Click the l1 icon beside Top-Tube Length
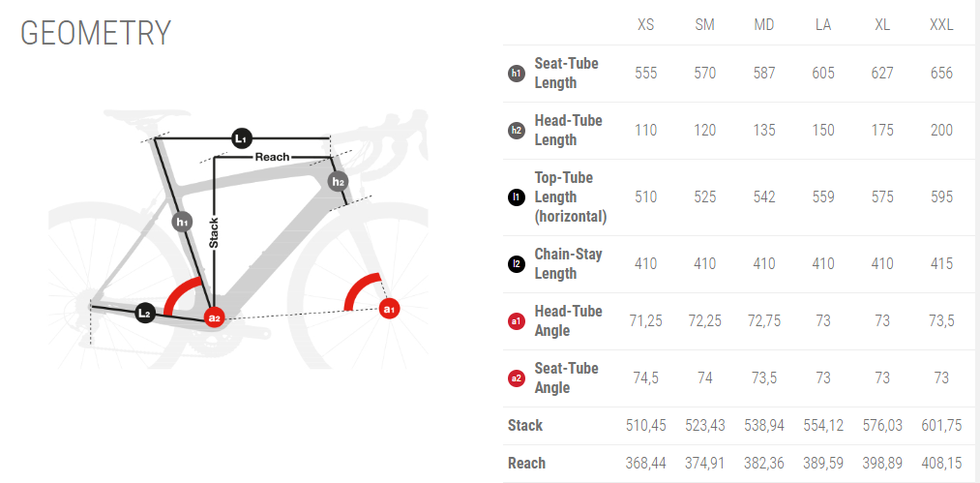This screenshot has height=483, width=980. 517,196
